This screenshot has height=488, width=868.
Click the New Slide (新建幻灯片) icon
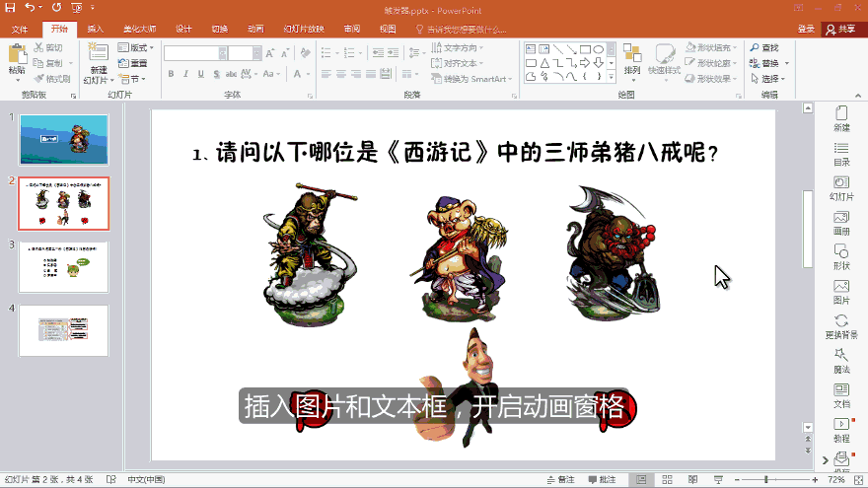(x=98, y=53)
